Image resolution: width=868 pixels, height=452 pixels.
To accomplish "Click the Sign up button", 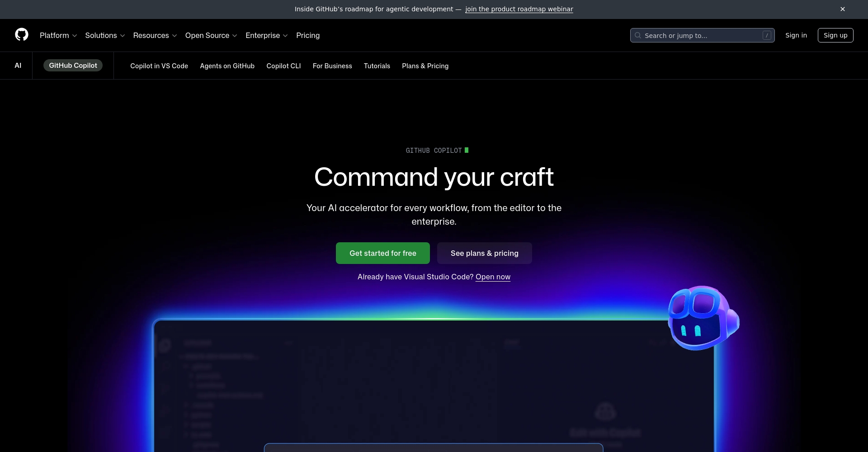I will pos(835,35).
